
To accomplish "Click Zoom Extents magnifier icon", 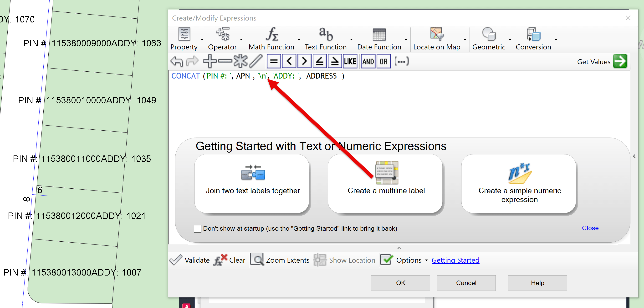I will click(257, 260).
